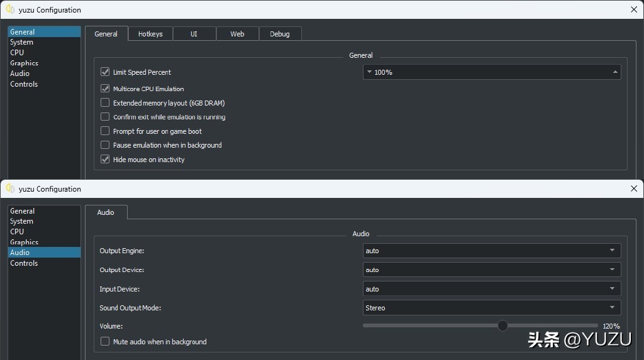This screenshot has width=644, height=360.
Task: Enable Pause emulation when in background
Action: pos(105,145)
